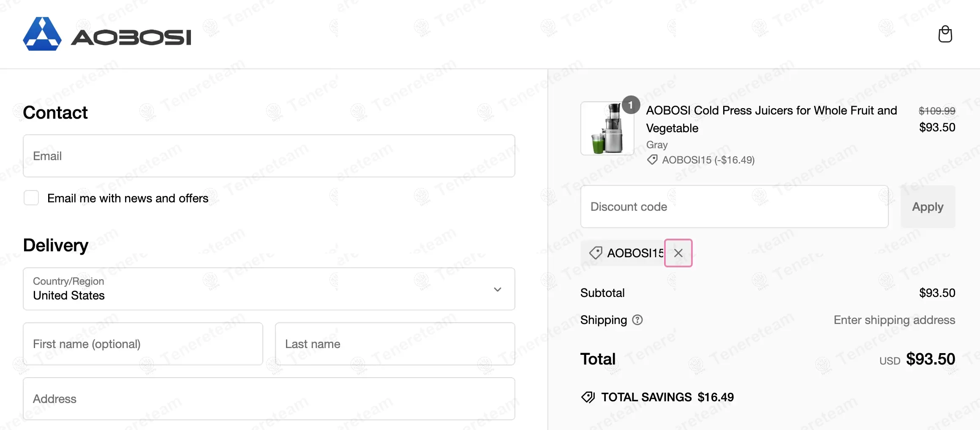Click the Gray variant label

657,145
